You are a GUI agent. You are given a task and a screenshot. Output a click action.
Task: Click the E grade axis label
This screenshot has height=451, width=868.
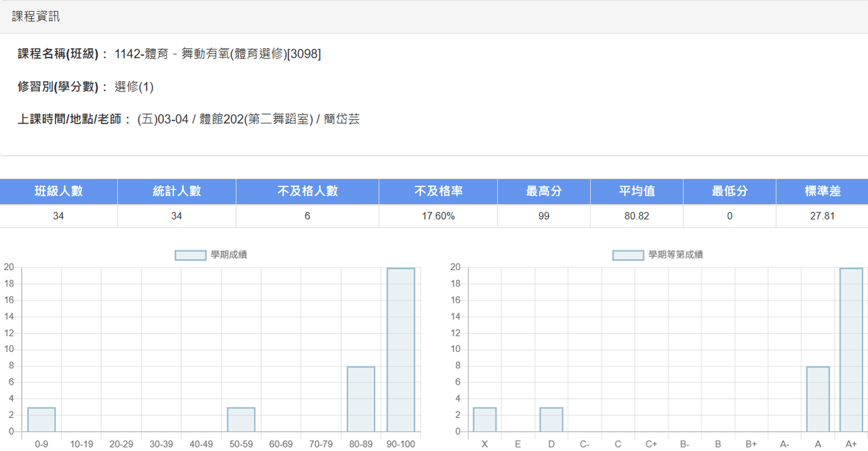(x=518, y=444)
